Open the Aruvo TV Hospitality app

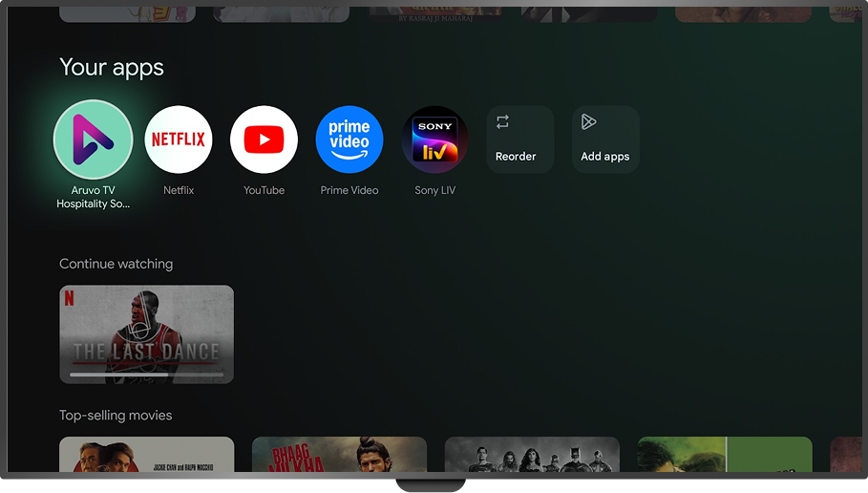click(x=93, y=139)
